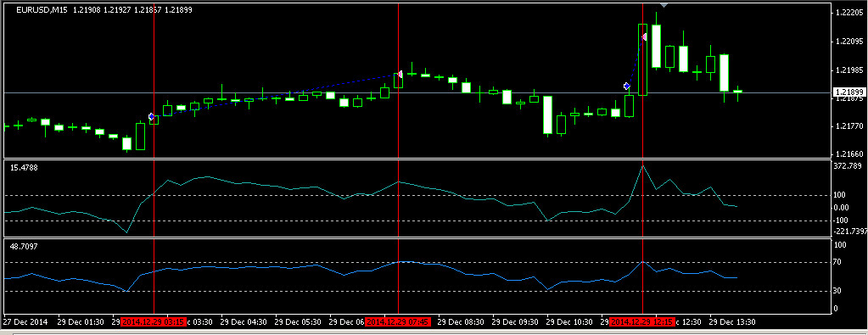Click the 1.21660 price scale label
Image resolution: width=868 pixels, height=335 pixels.
point(849,154)
